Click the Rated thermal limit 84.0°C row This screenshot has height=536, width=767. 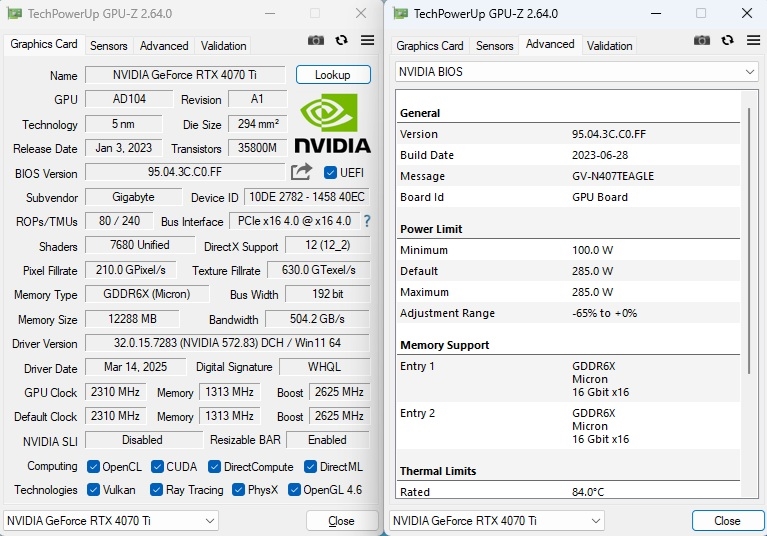pos(568,491)
